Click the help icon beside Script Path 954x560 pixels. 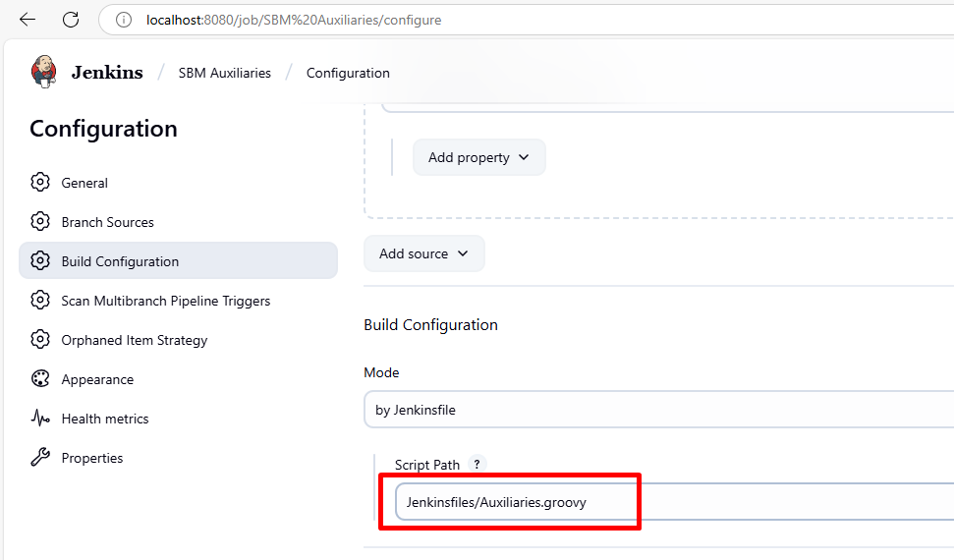pos(477,465)
